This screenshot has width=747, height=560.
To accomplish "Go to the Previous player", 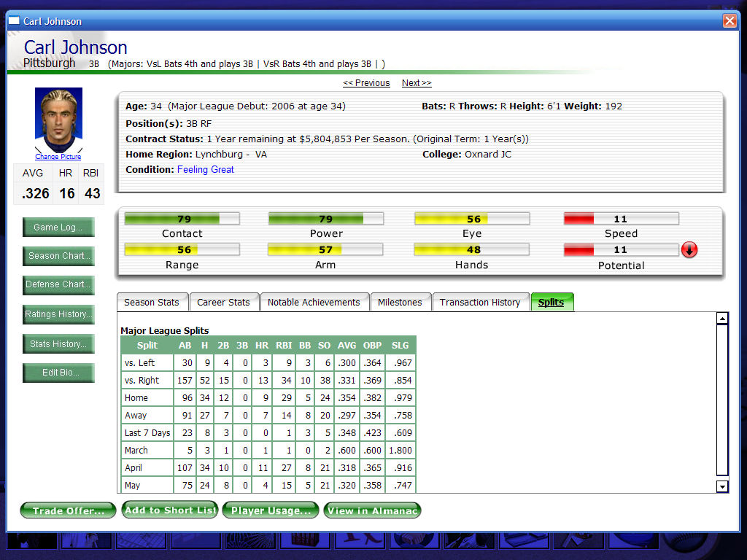I will tap(366, 83).
